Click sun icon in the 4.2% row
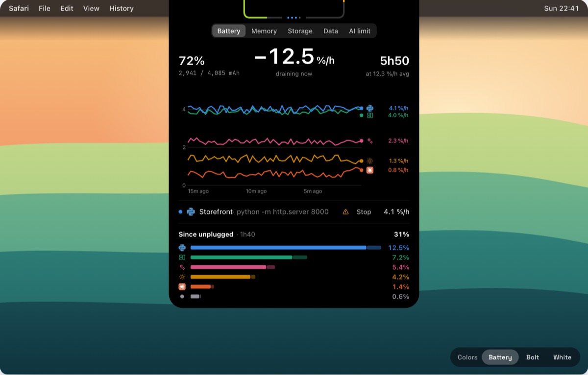 182,277
